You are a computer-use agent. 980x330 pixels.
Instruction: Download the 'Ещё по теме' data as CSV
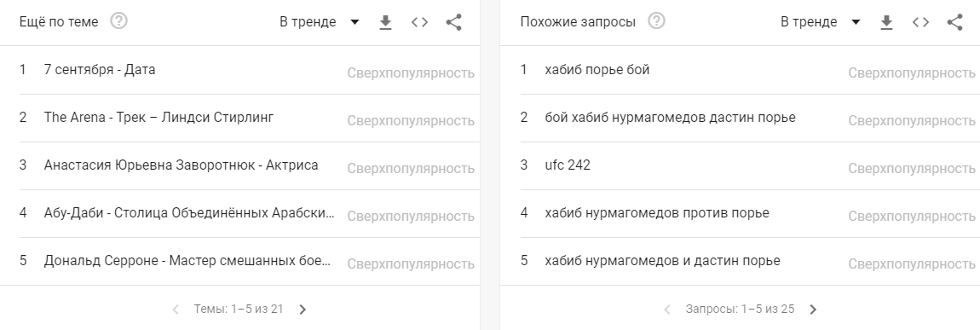[x=386, y=22]
